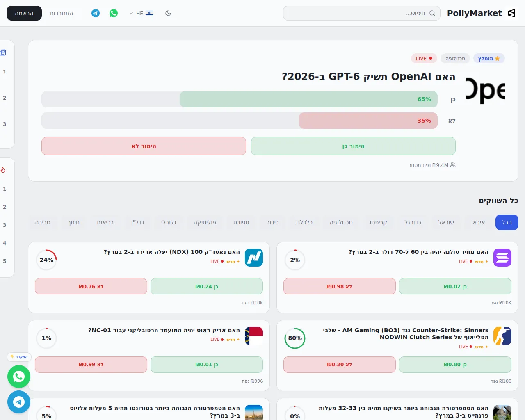Click the הפקדה deposit badge
Screen dimensions: 525x420
[x=19, y=357]
